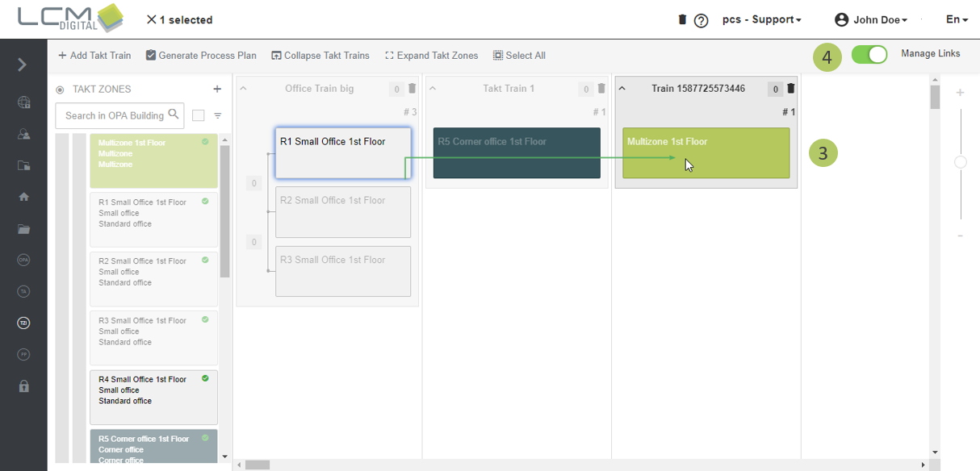Delete Train 1587725573446 with its trash icon
The width and height of the screenshot is (980, 471).
click(791, 89)
